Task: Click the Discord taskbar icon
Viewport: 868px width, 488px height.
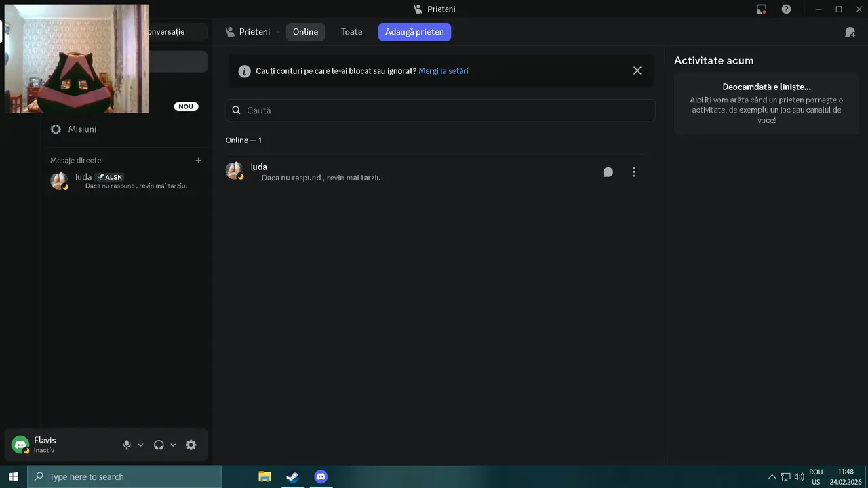Action: coord(321,476)
